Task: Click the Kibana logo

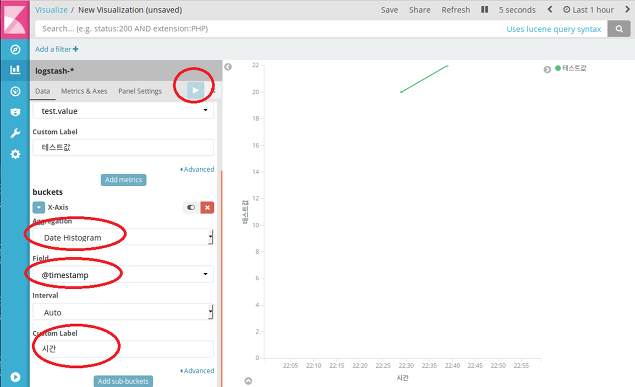Action: [15, 19]
